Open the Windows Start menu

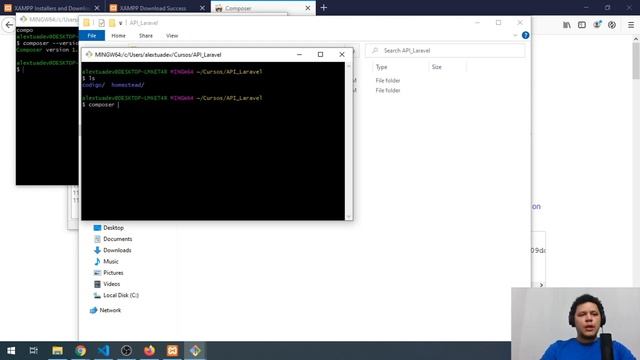coord(11,351)
